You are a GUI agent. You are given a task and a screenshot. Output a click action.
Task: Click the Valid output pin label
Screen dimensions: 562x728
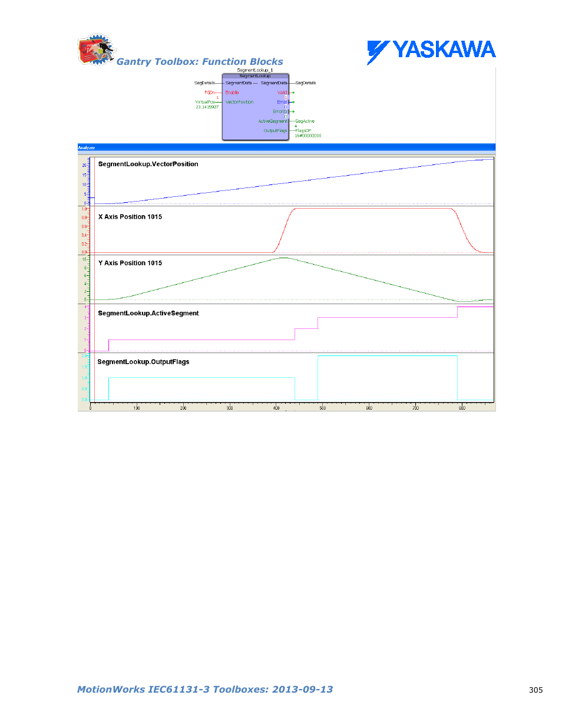282,93
